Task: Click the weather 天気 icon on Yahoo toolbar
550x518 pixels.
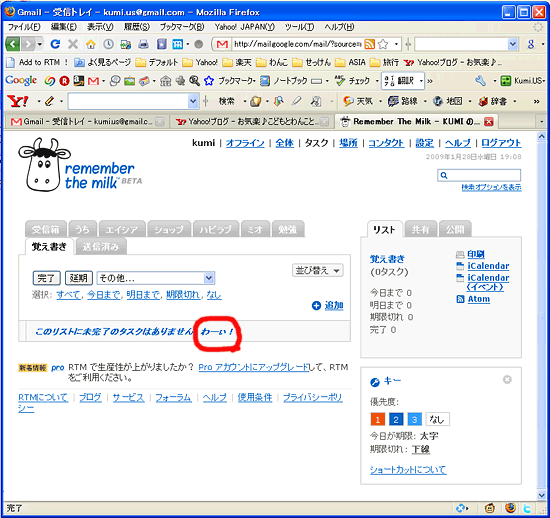Action: [348, 101]
